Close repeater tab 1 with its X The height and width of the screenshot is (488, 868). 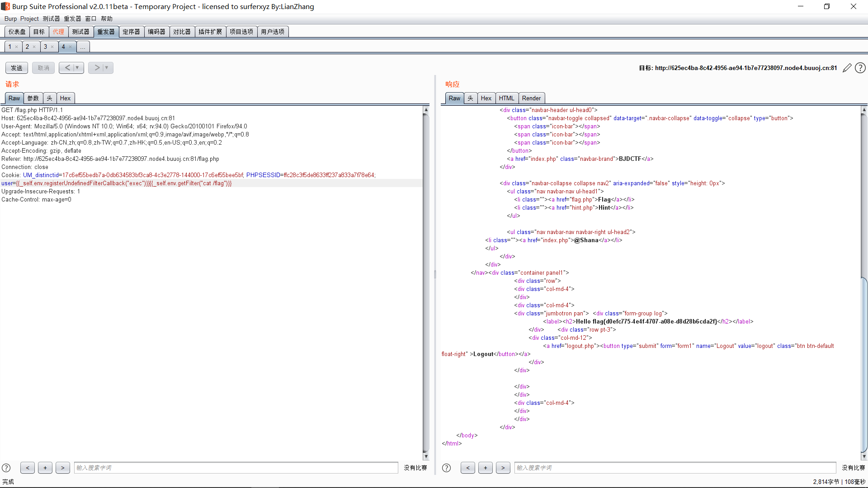16,47
